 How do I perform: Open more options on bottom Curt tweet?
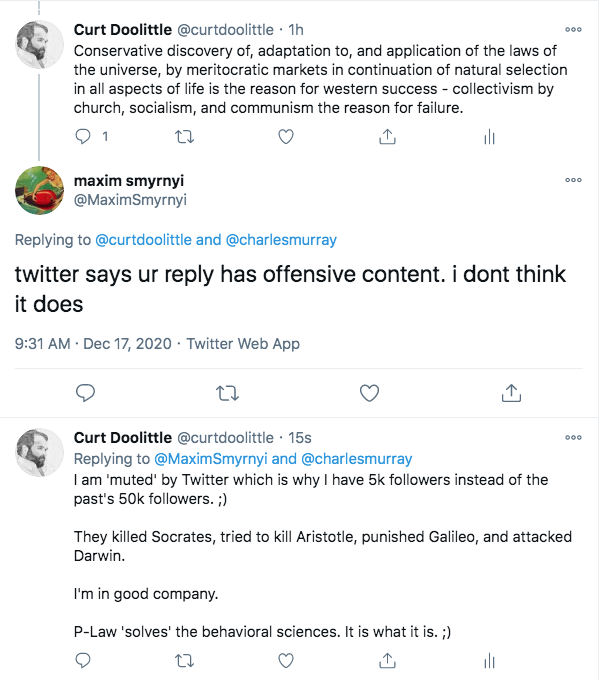[573, 437]
